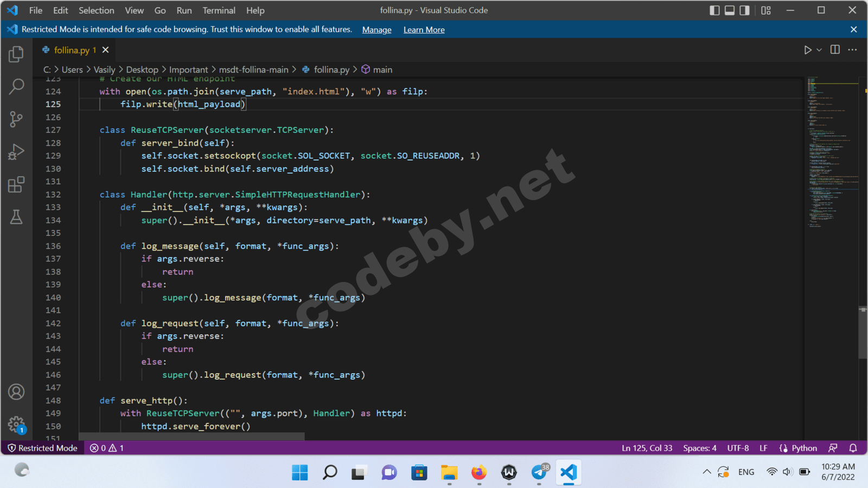This screenshot has height=488, width=868.
Task: Open the Accounts menu icon
Action: (x=16, y=391)
